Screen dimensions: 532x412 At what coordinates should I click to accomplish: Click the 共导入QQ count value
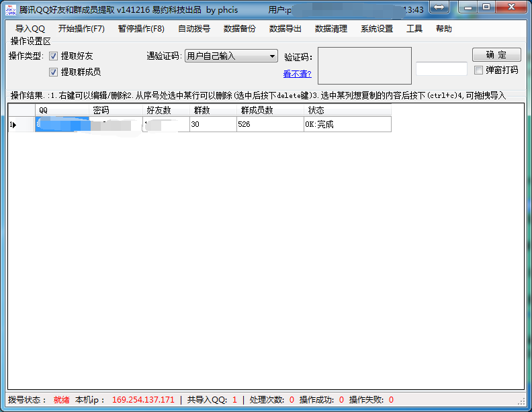pos(234,400)
